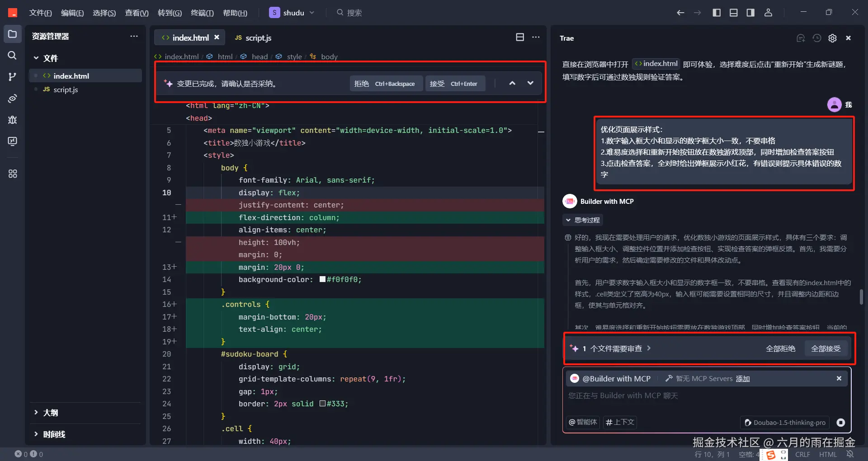Open notifications bell in status bar
Image resolution: width=868 pixels, height=461 pixels.
[x=850, y=454]
